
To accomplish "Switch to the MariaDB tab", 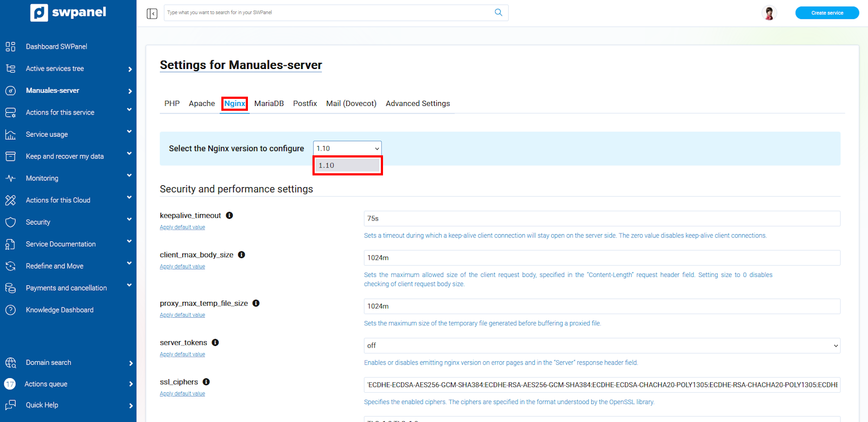I will click(269, 104).
